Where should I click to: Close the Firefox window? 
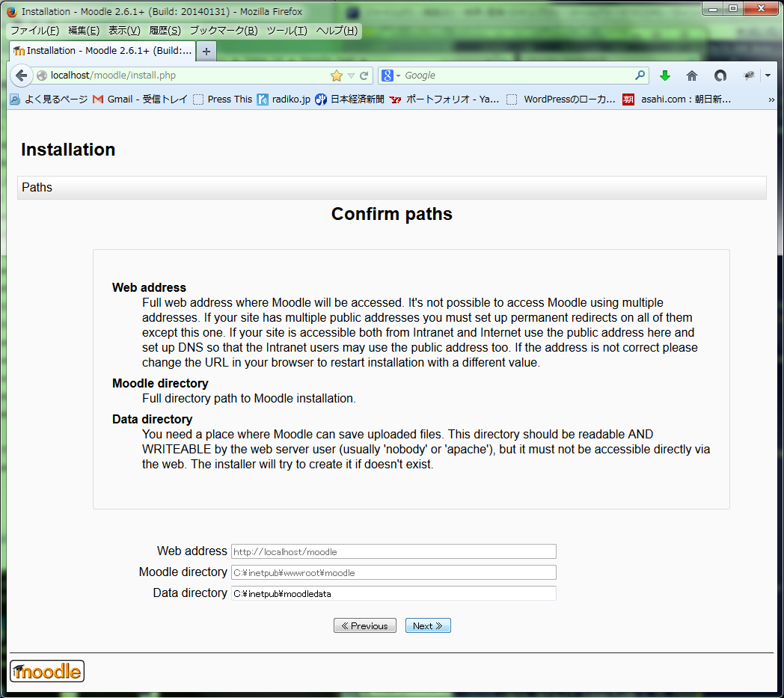[x=761, y=8]
